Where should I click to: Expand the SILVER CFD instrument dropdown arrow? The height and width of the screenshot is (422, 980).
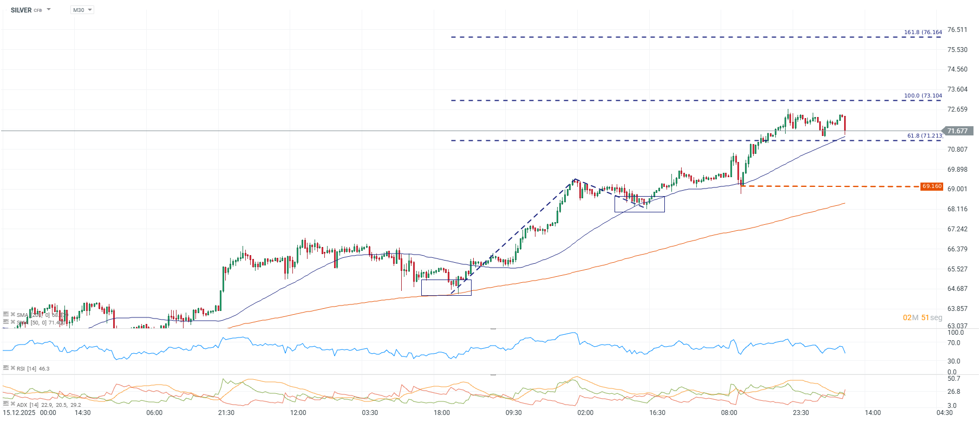click(x=49, y=10)
